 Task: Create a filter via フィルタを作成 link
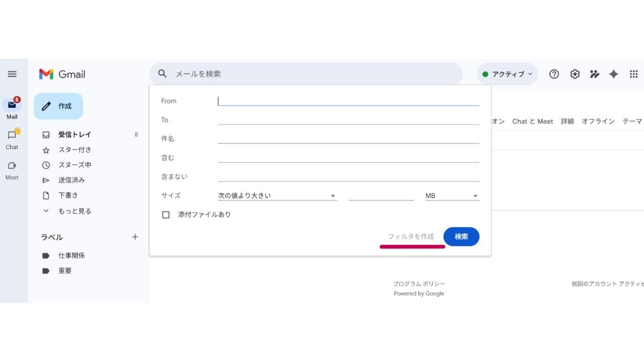coord(412,236)
